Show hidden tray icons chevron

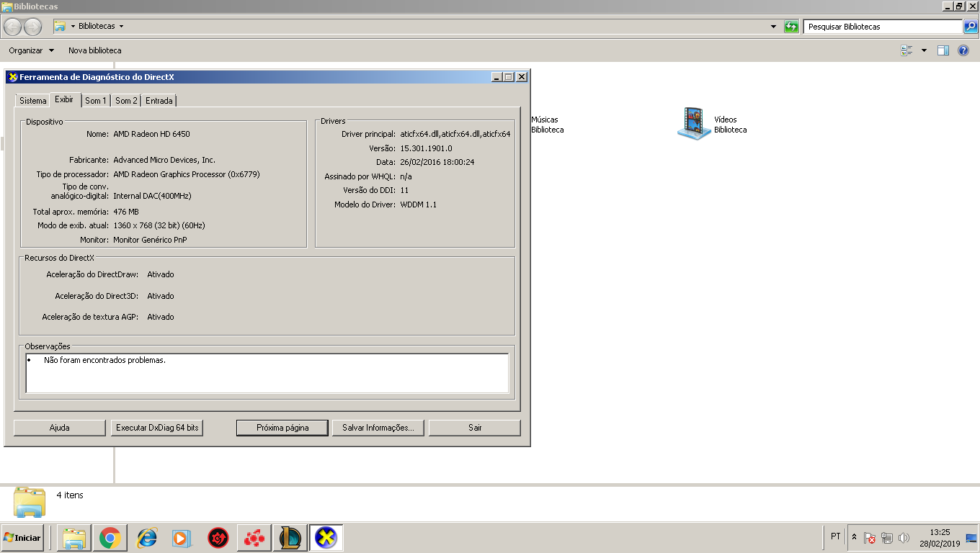855,537
